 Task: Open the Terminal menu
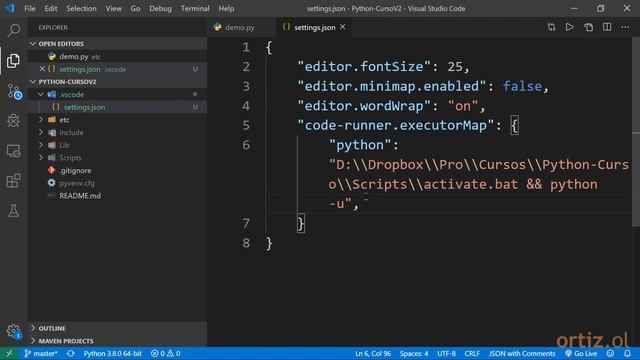[195, 8]
